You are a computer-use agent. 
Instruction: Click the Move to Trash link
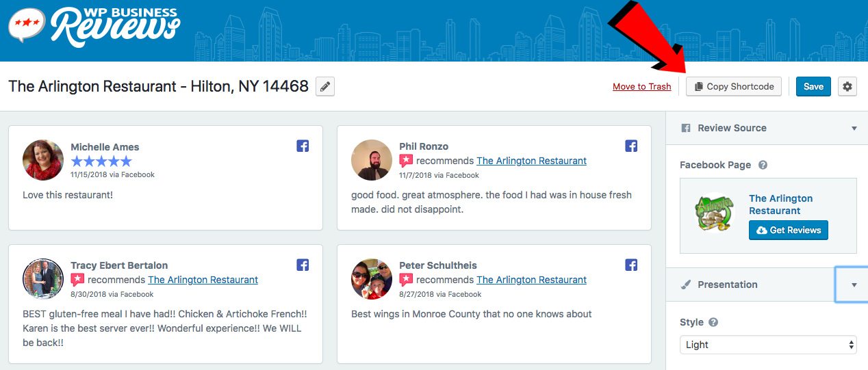[x=641, y=87]
